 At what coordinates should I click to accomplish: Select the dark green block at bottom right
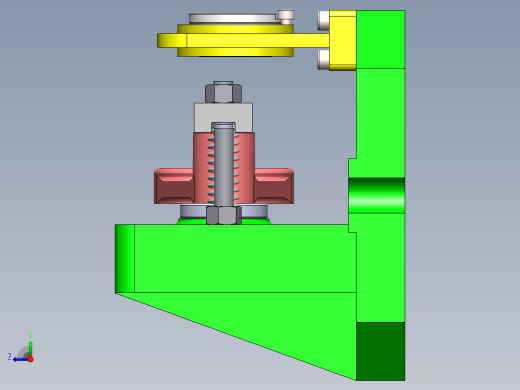tap(381, 351)
